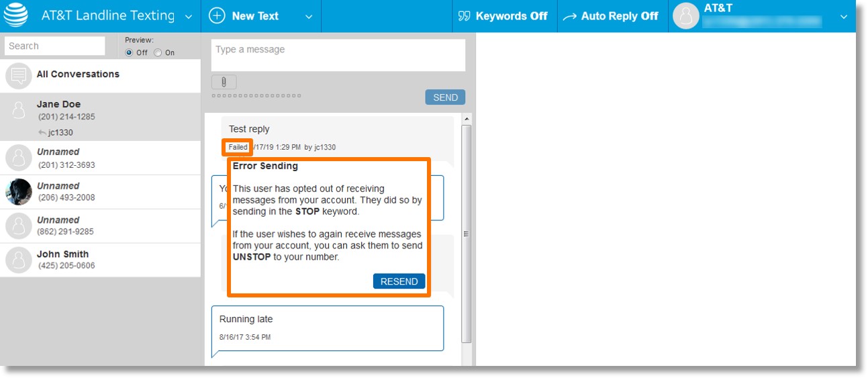The image size is (868, 378).
Task: Click the conversation scrollbar thumb
Action: point(467,234)
